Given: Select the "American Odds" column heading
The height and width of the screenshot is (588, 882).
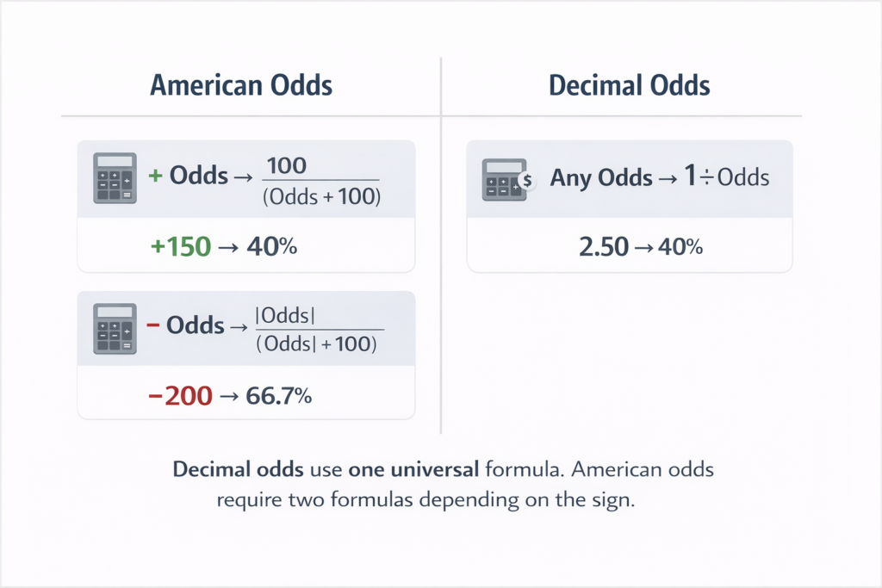Looking at the screenshot, I should (241, 86).
